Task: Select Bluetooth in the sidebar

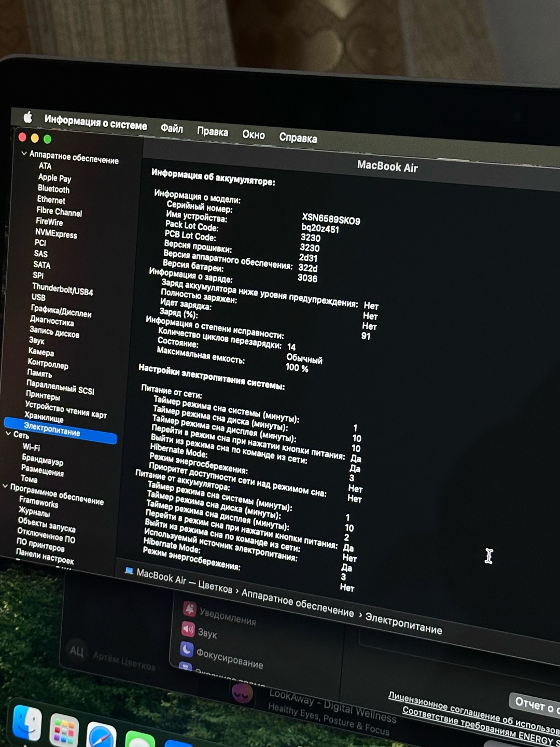Action: (x=53, y=189)
